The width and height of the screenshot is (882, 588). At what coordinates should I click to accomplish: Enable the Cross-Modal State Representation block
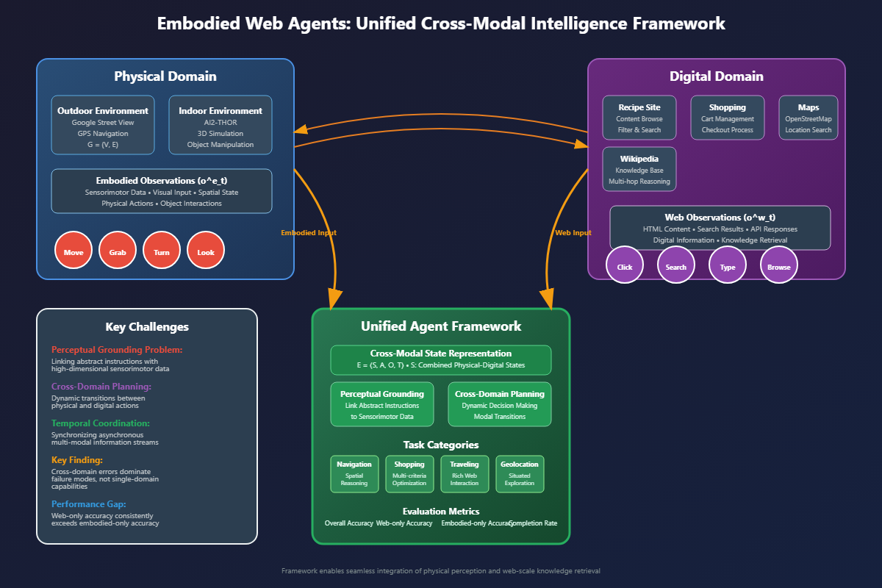(x=441, y=359)
